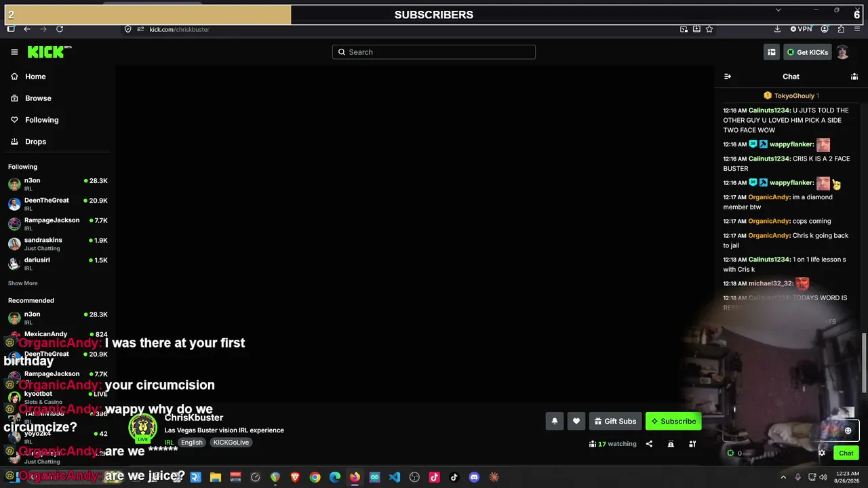Toggle the browser VPN button

coord(802,29)
